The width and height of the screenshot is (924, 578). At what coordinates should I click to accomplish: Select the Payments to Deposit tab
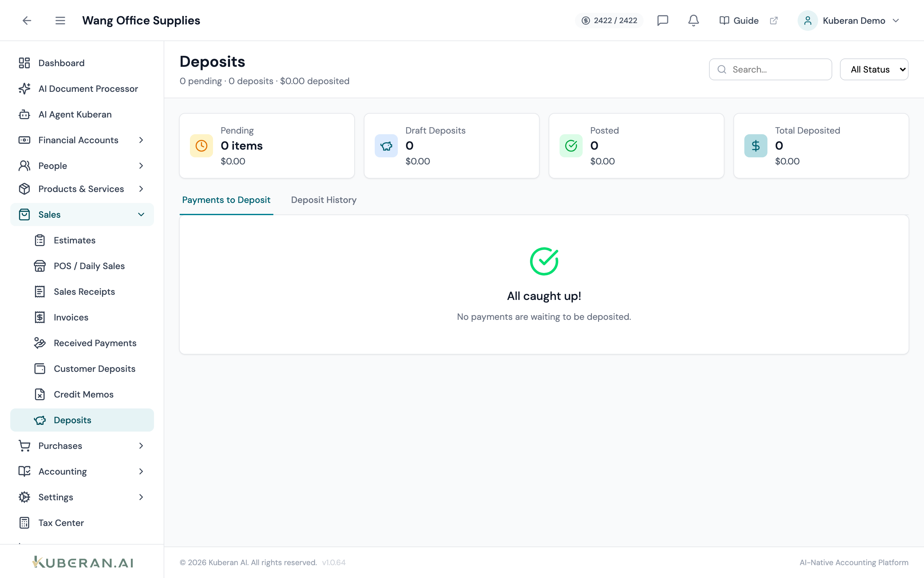point(226,200)
